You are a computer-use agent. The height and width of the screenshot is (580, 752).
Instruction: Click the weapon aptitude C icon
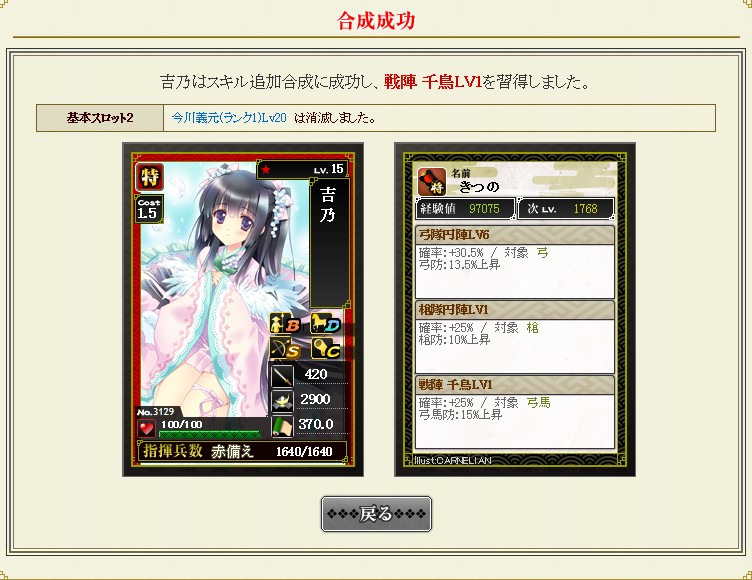coord(326,349)
